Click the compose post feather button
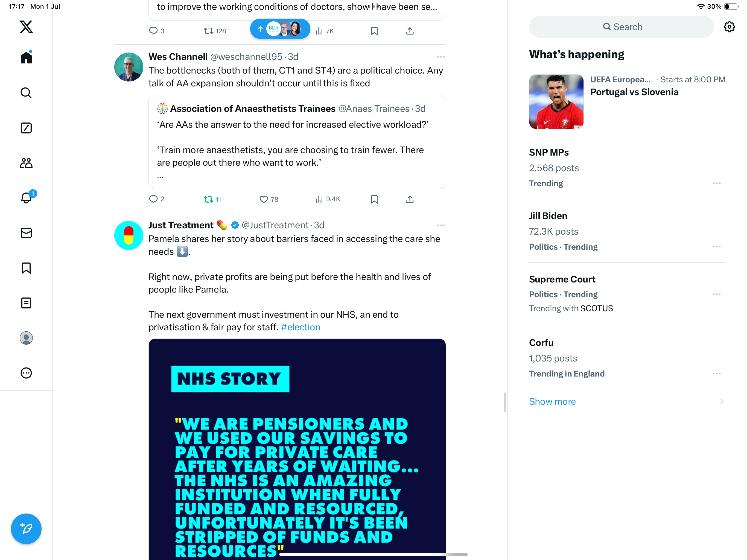Screen dimensions: 747x560 click(x=26, y=529)
